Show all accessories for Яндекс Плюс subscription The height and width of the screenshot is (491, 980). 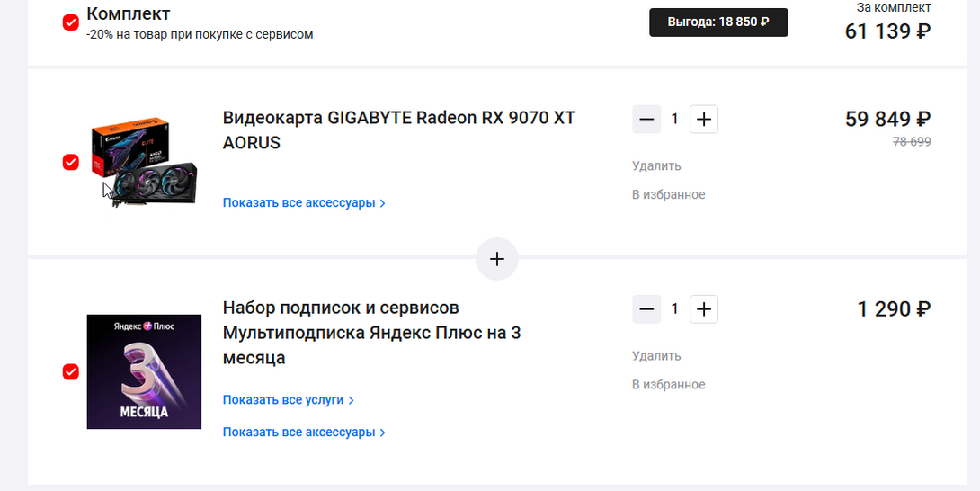304,433
